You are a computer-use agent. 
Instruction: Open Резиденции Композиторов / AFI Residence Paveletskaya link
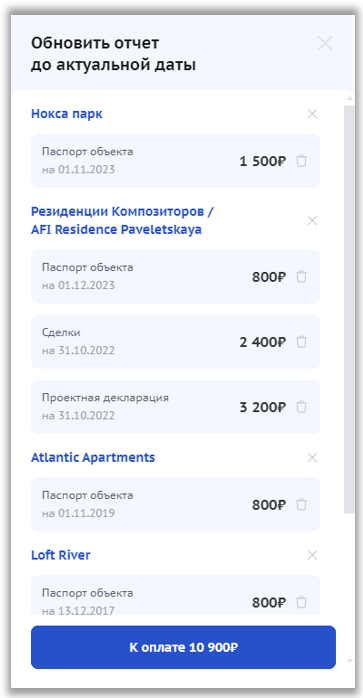click(x=122, y=221)
